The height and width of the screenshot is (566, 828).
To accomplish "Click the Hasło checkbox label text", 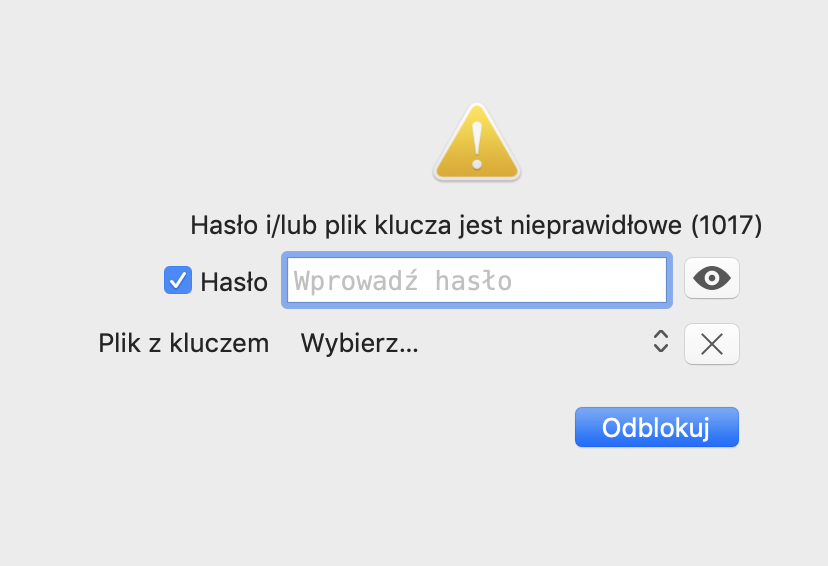I will pyautogui.click(x=234, y=281).
